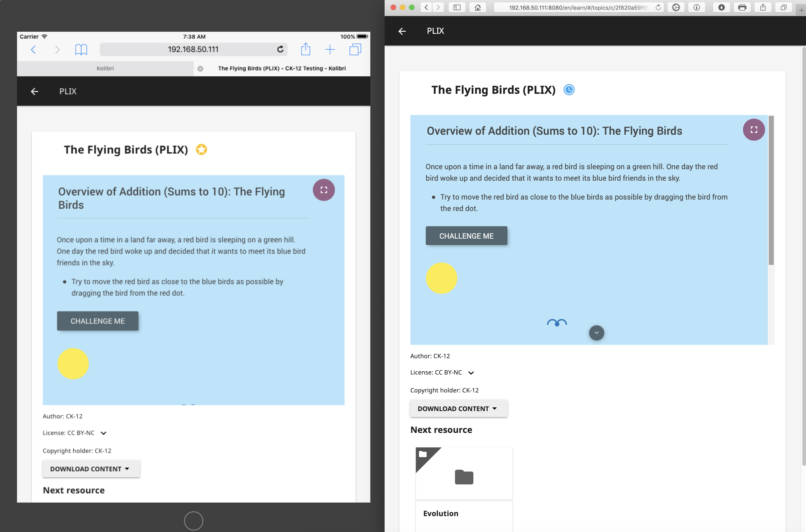Open DOWNLOAD CONTENT dropdown on desktop
806x532 pixels.
(458, 409)
